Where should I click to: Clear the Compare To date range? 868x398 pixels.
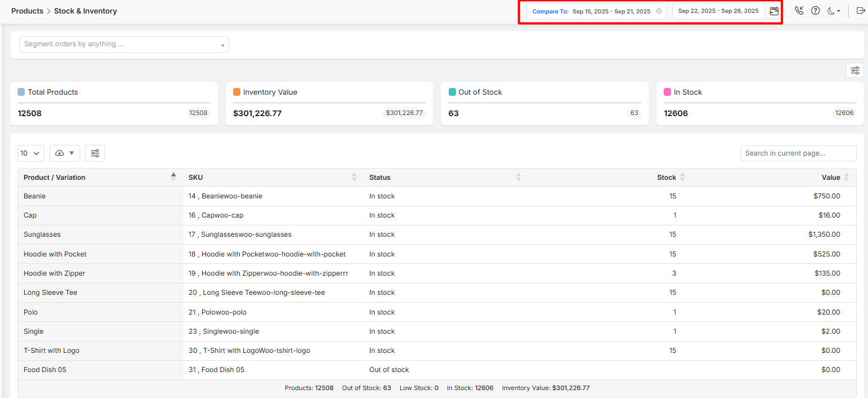659,11
